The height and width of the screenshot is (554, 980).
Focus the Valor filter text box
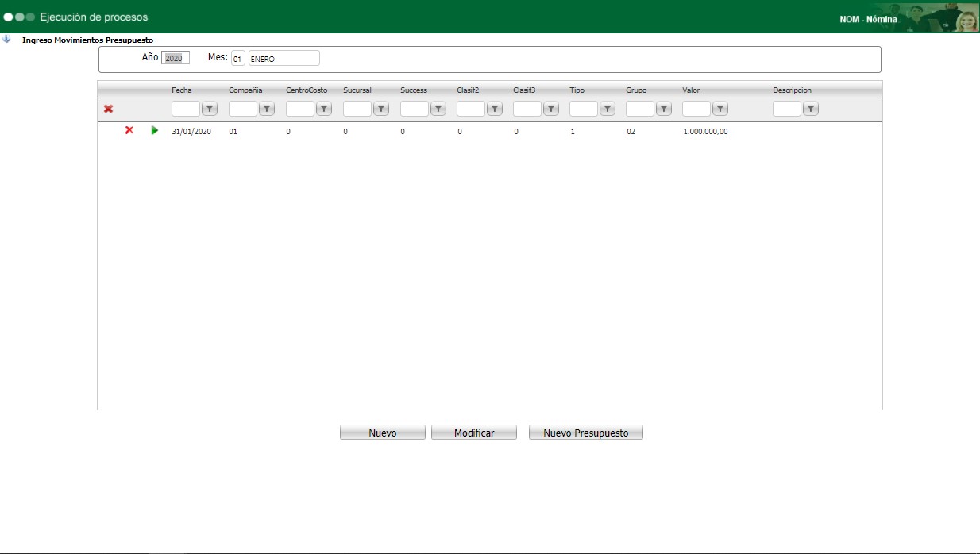(x=696, y=109)
